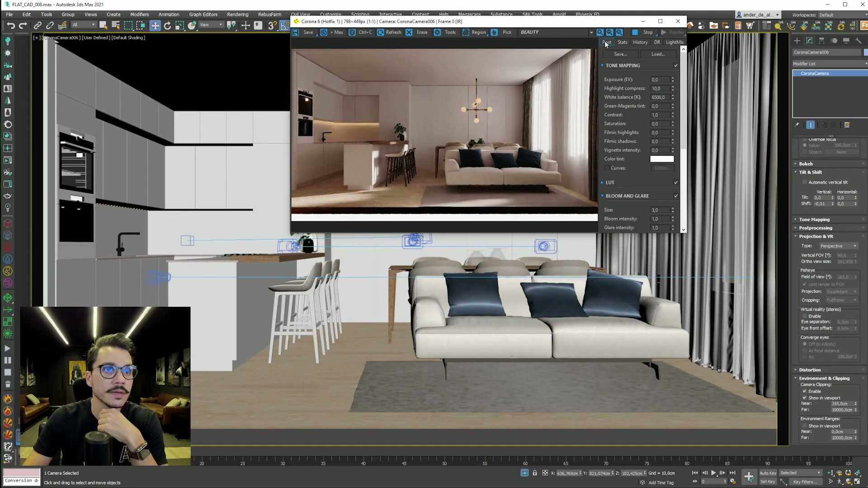Click the Play Animation button

click(713, 473)
